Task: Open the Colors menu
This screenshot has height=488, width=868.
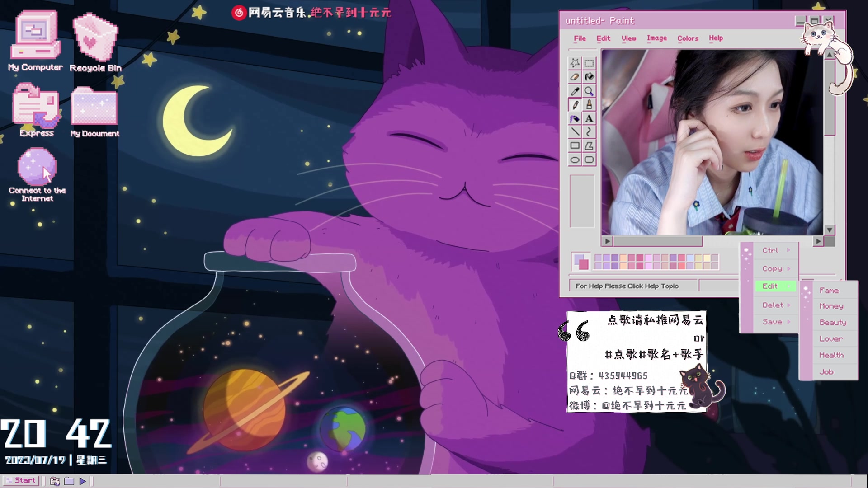Action: (x=688, y=38)
